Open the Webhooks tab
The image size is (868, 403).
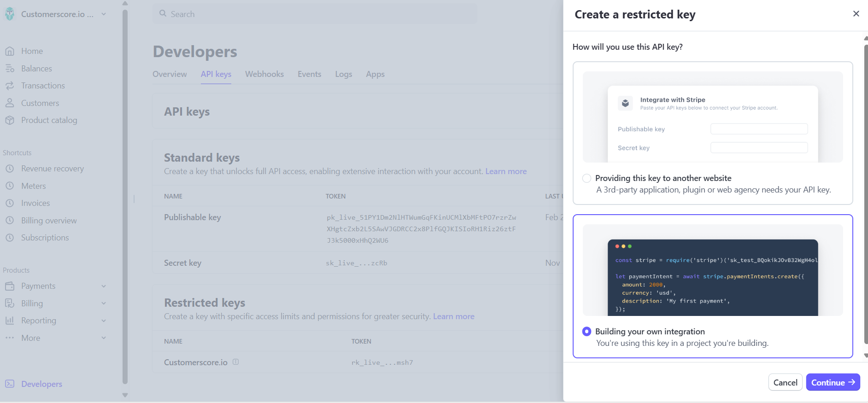tap(264, 74)
